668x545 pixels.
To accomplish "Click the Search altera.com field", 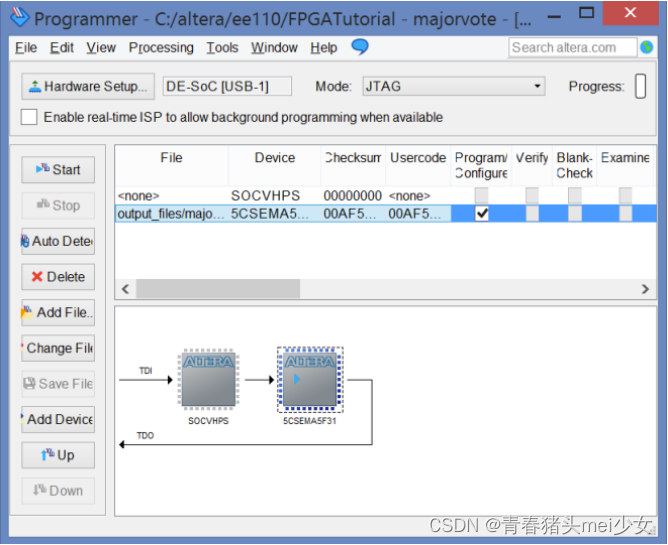I will (x=572, y=47).
